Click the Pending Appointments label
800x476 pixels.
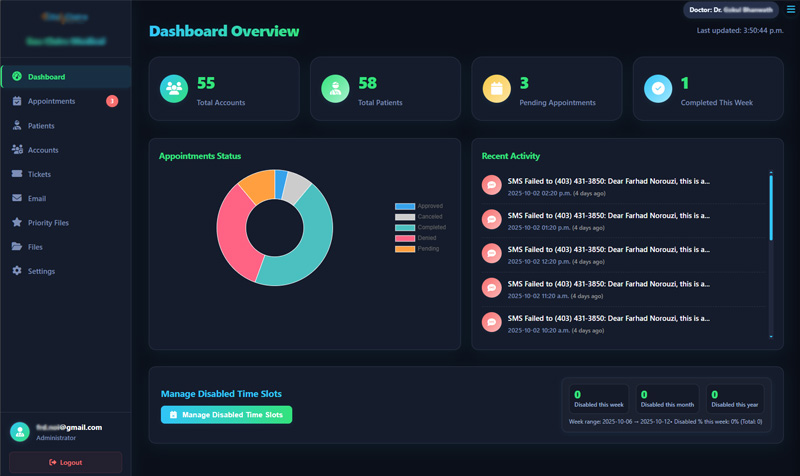(x=557, y=103)
